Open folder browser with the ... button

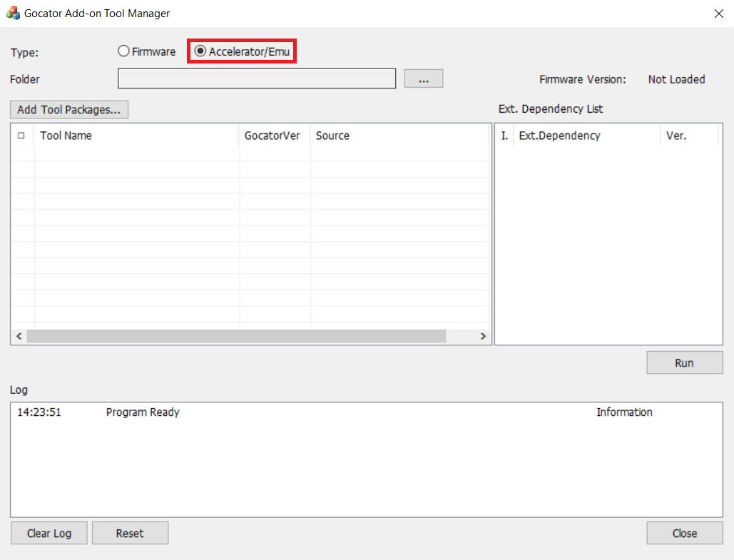[424, 78]
